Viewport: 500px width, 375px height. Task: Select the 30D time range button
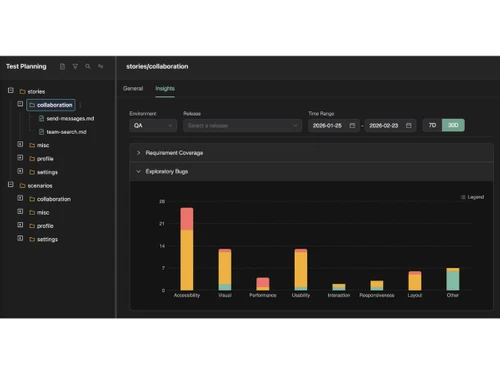[453, 125]
